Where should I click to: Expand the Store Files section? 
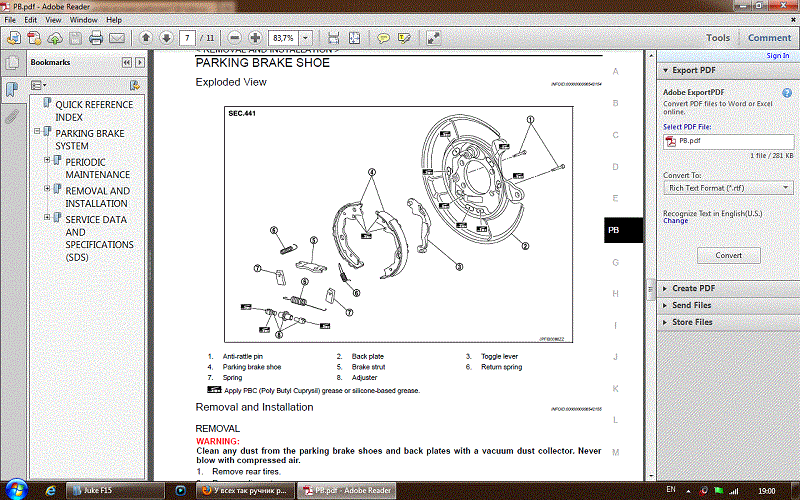coord(665,322)
